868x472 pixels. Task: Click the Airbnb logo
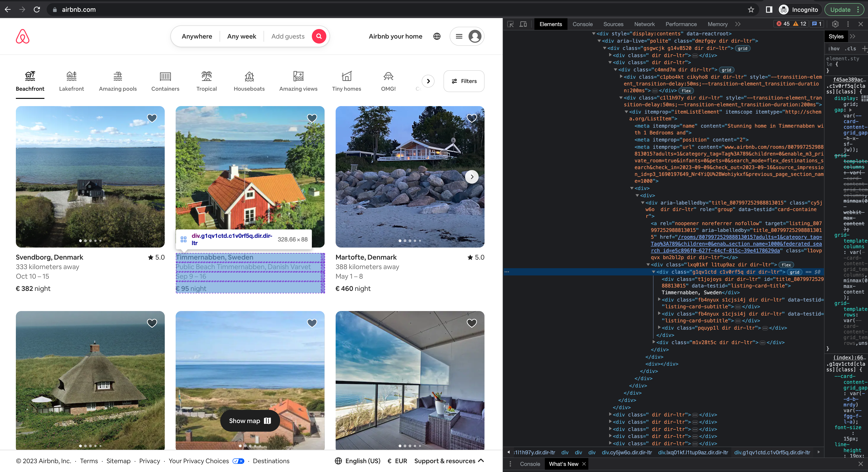coord(23,36)
